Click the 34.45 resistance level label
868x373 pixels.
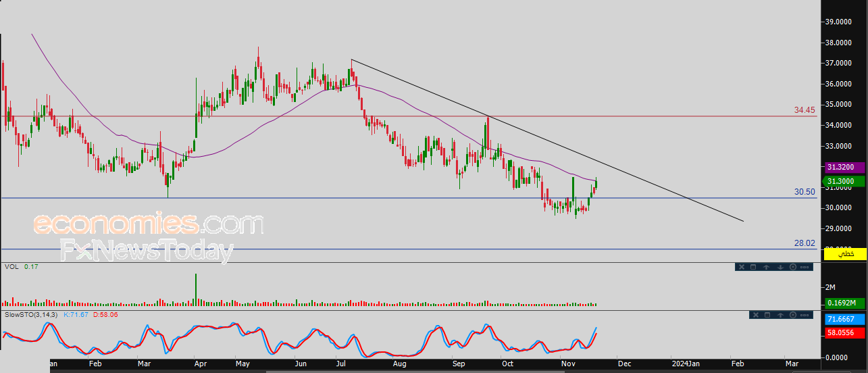tap(805, 109)
